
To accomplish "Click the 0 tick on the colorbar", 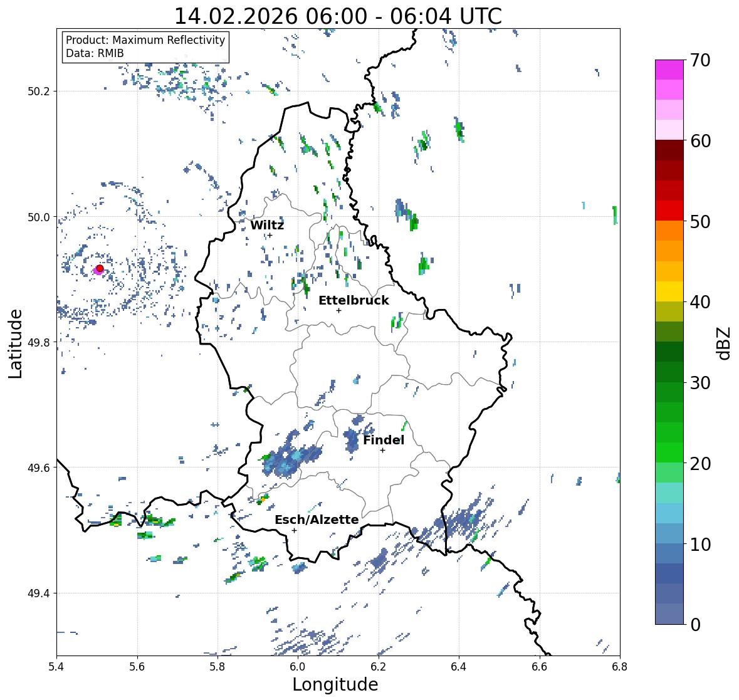I will 695,625.
